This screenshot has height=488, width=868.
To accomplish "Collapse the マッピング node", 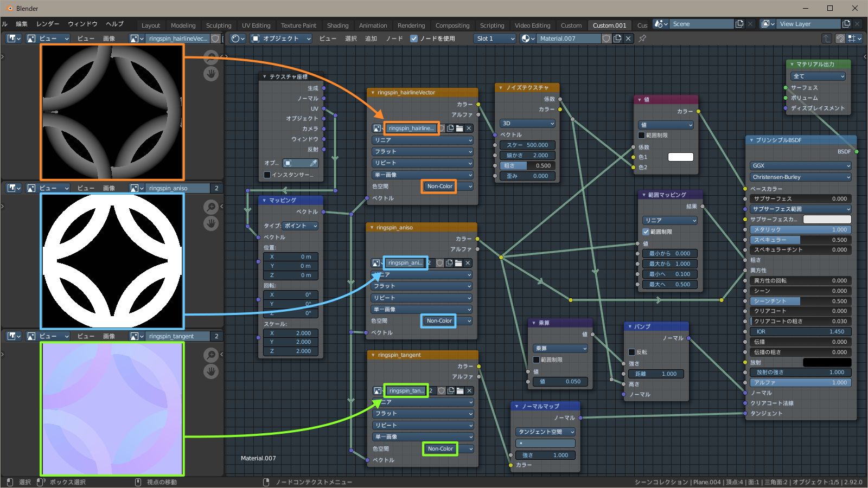I will 265,201.
